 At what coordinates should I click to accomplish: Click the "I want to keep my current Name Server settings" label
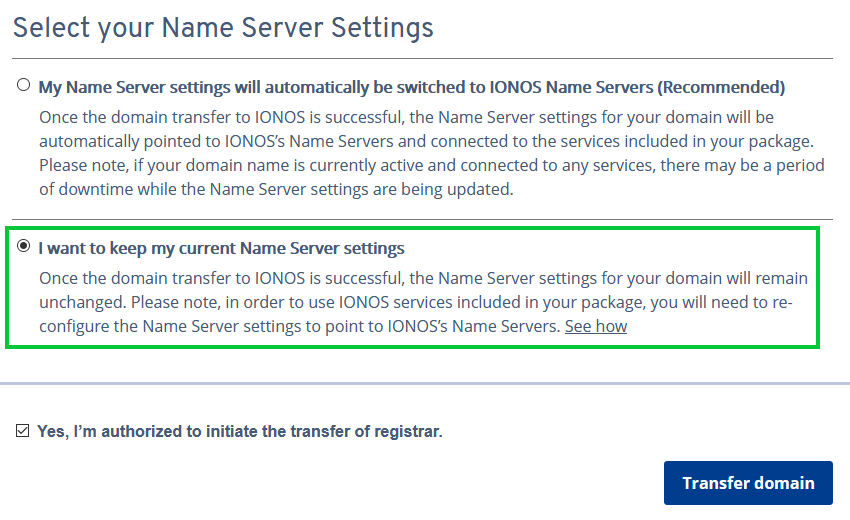pos(221,248)
